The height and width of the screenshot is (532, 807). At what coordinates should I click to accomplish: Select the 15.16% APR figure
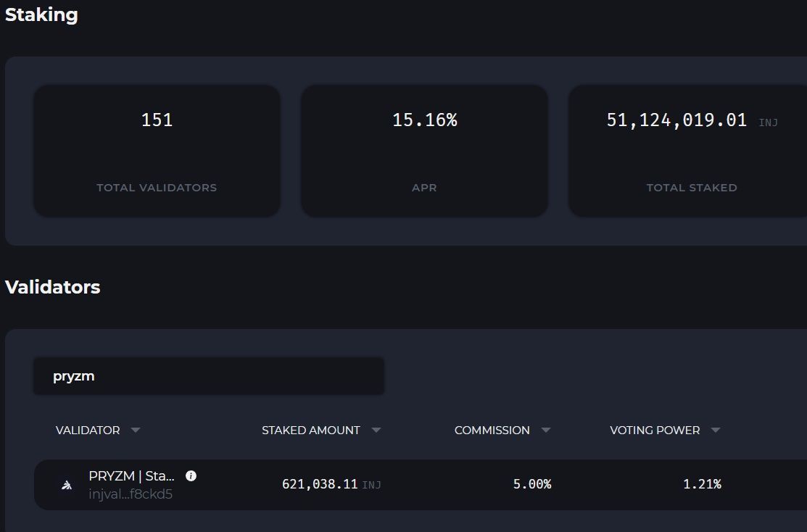click(425, 120)
